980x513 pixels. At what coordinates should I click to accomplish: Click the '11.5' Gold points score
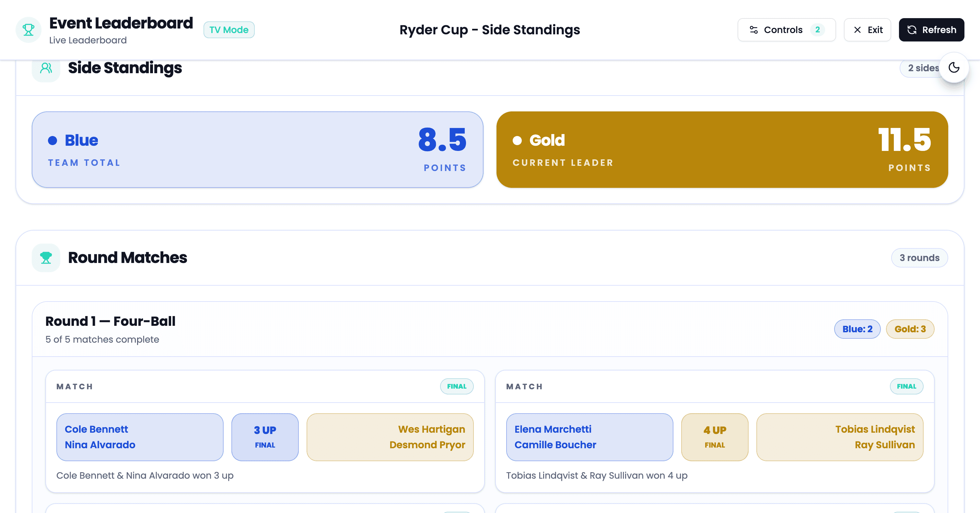pos(905,140)
